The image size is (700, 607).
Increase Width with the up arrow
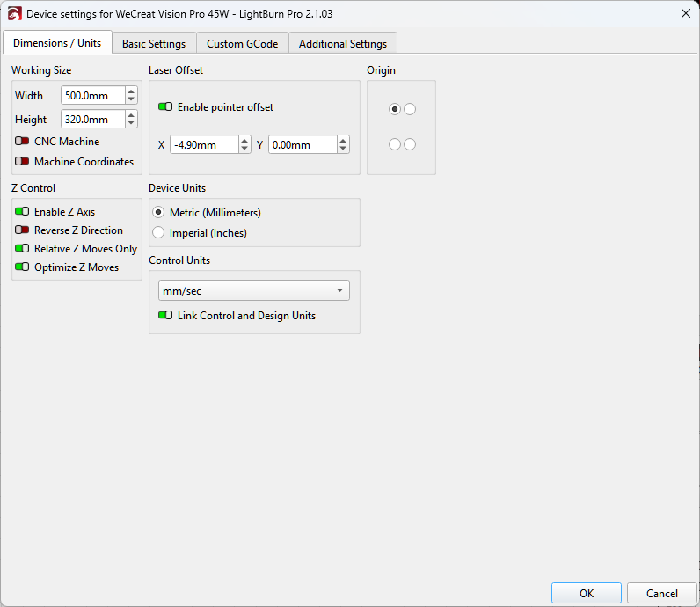pyautogui.click(x=131, y=91)
